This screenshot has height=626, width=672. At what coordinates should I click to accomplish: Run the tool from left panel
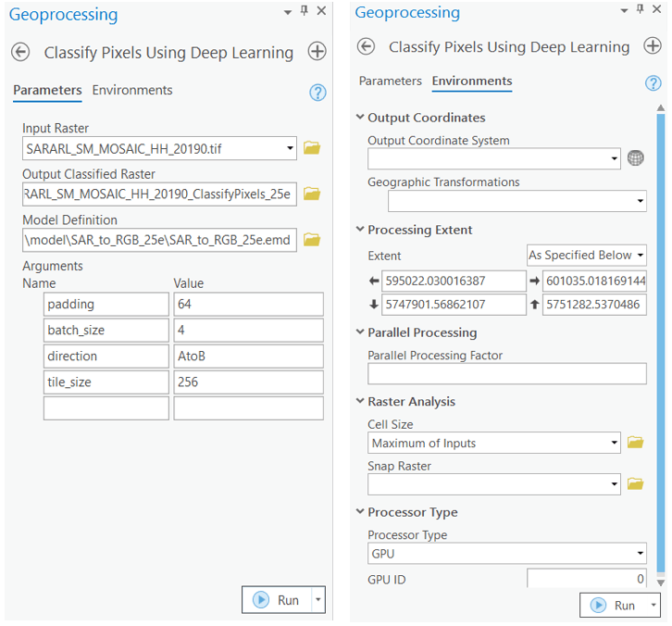point(278,600)
